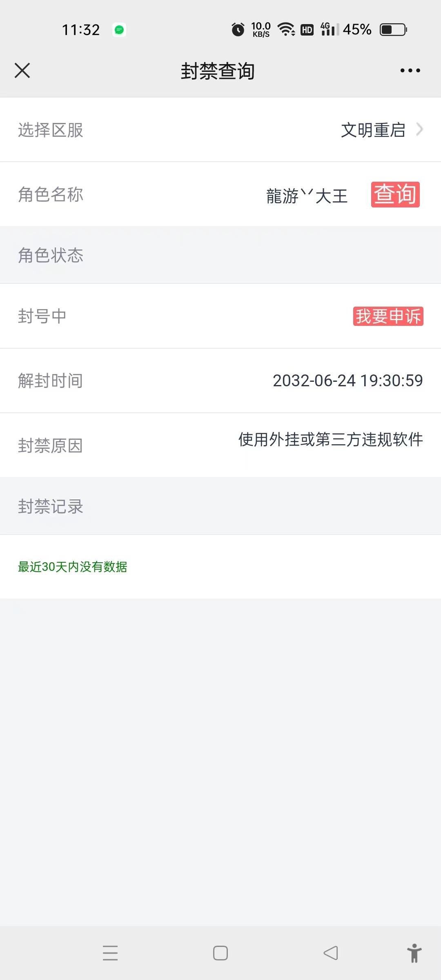This screenshot has width=441, height=980.
Task: Tap the 使用外挂或第三方违规软件 ban reason text
Action: tap(331, 439)
